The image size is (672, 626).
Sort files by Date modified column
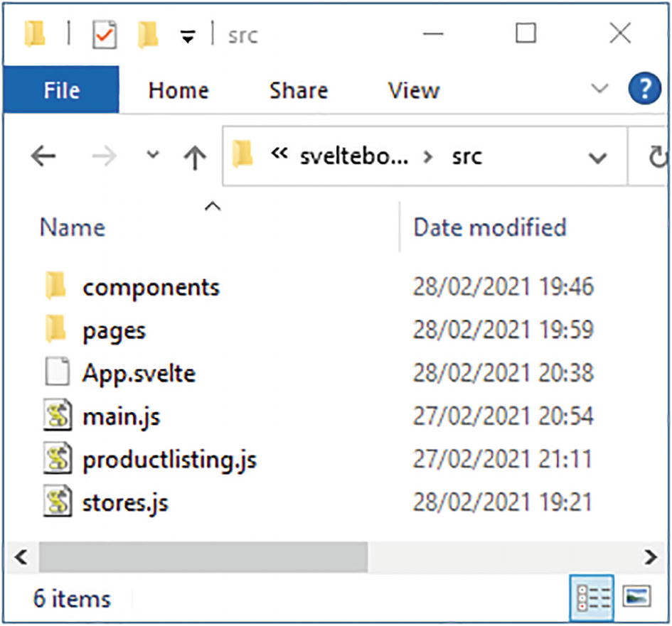pos(489,227)
